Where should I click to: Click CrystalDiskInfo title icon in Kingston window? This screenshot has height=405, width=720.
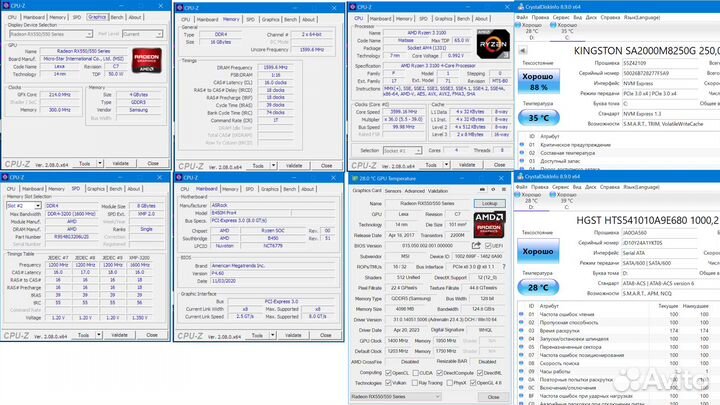pyautogui.click(x=521, y=7)
